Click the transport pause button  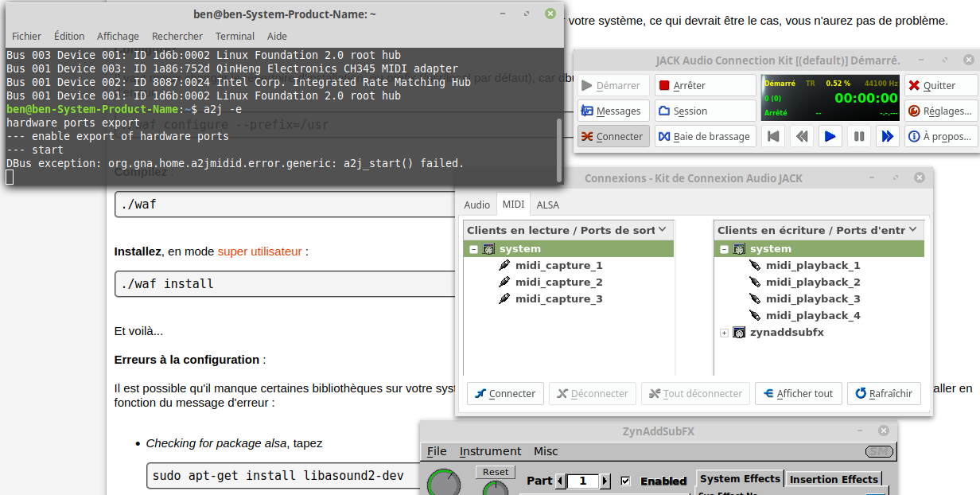(858, 136)
